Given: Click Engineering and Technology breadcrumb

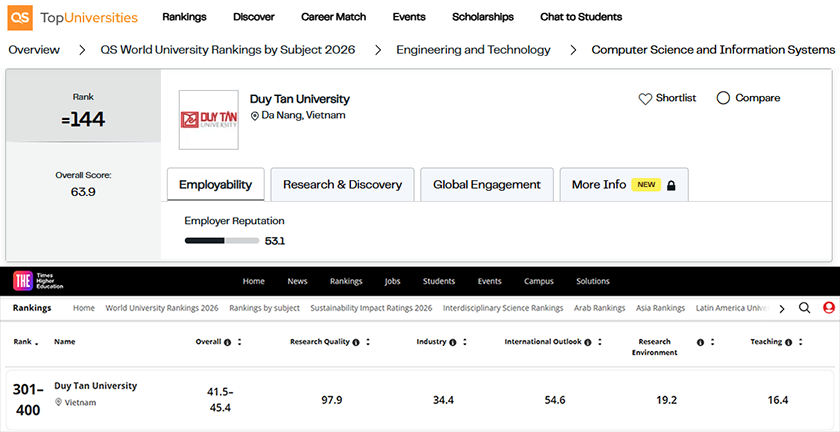Looking at the screenshot, I should 473,50.
